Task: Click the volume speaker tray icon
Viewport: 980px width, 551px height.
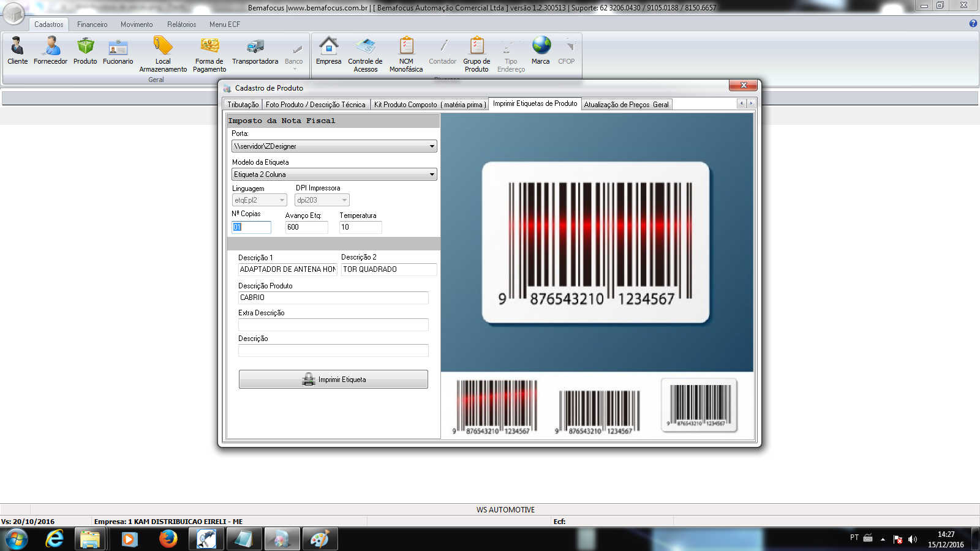Action: (x=913, y=539)
